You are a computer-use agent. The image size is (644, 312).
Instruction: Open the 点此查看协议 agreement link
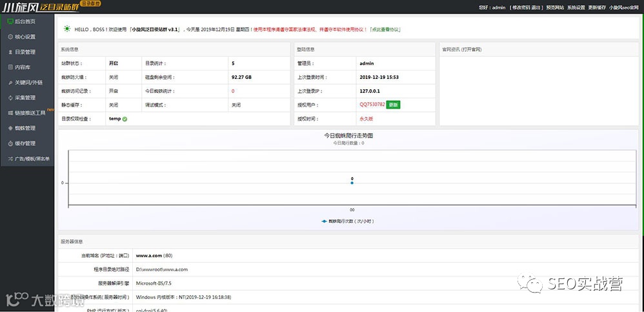click(385, 30)
